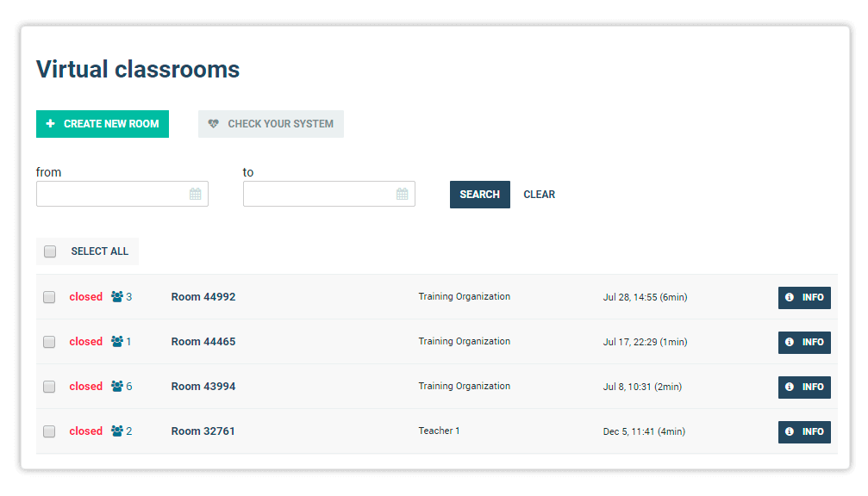868x496 pixels.
Task: Click the Jul 28, 14:55 (6min) date
Action: click(646, 297)
